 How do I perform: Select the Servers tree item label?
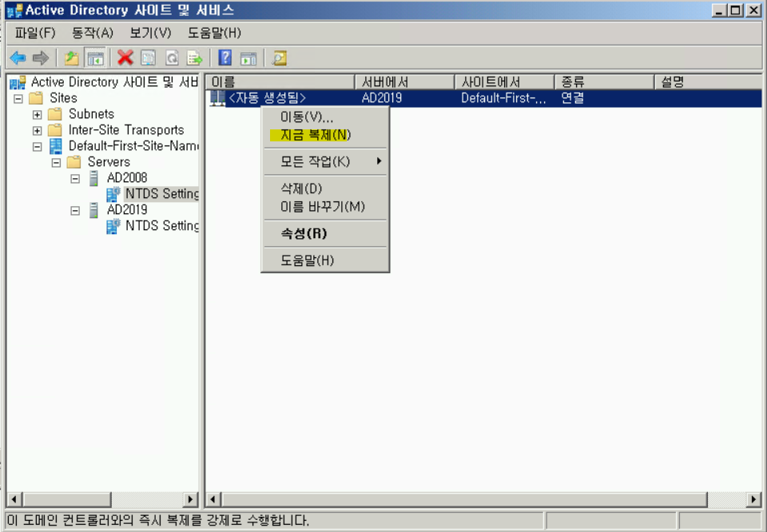pos(109,162)
